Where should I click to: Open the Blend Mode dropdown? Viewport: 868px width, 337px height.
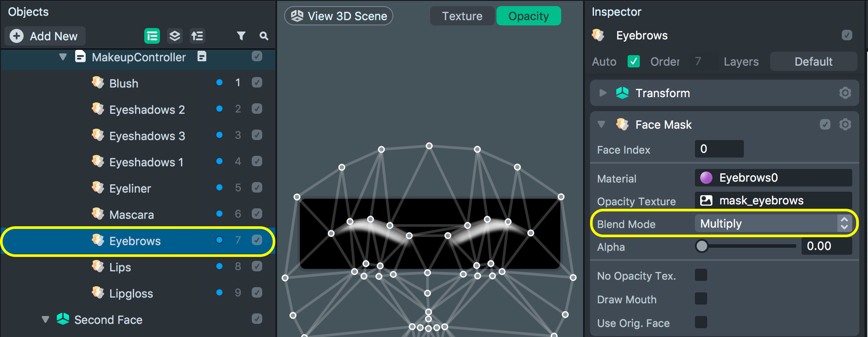772,224
